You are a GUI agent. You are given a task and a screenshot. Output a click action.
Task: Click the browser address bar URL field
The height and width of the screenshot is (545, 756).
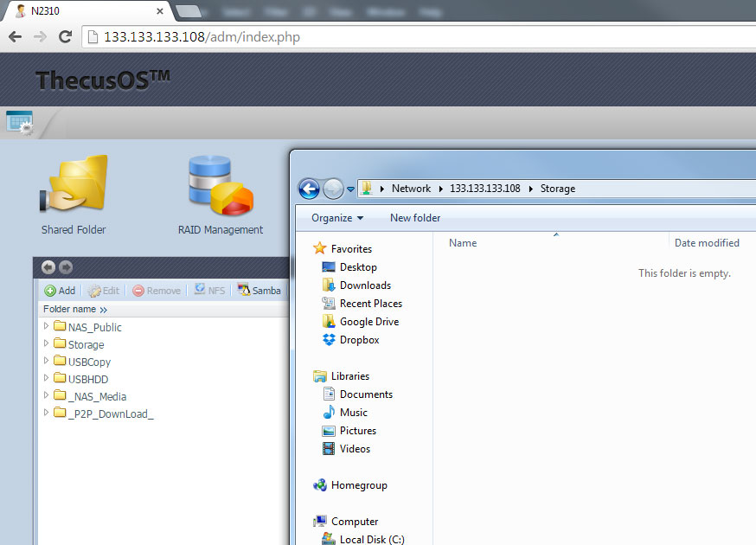[x=420, y=37]
